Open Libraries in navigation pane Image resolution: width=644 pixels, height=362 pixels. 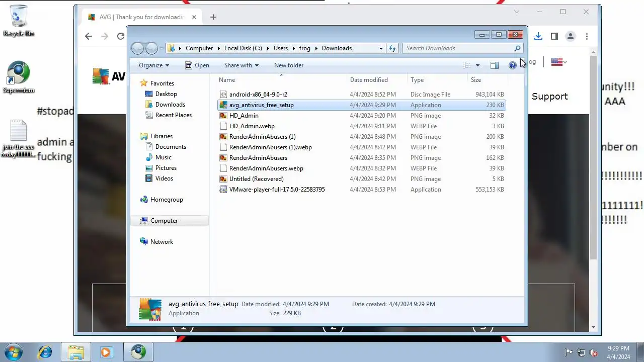pyautogui.click(x=161, y=136)
